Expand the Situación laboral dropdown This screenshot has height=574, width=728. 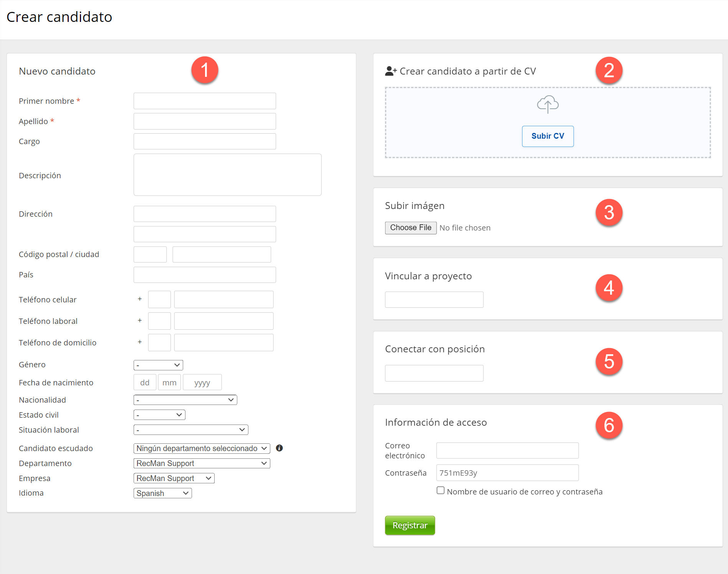point(191,430)
